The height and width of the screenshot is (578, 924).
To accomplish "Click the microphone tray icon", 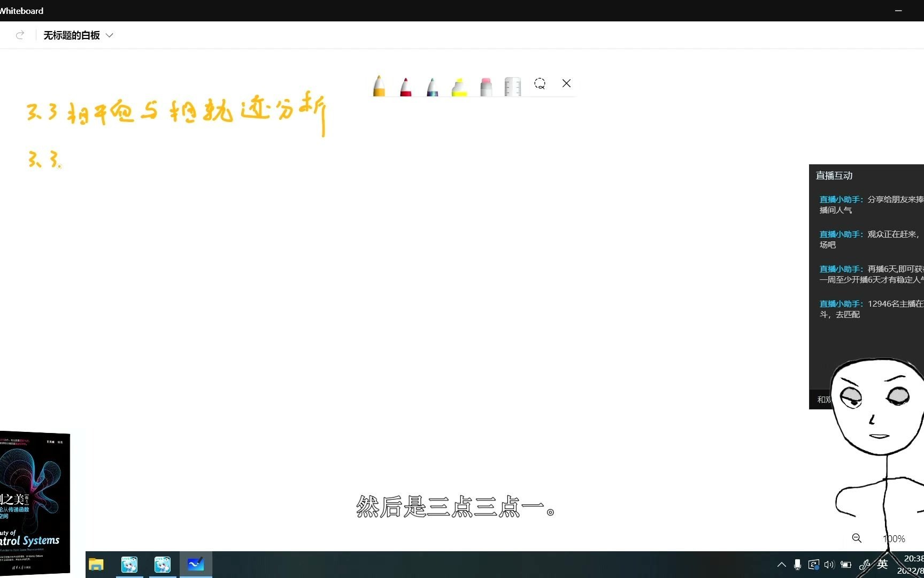I will 797,565.
